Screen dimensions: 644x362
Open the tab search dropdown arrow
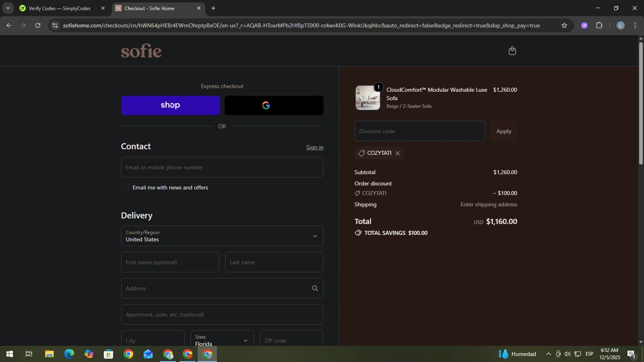pyautogui.click(x=8, y=8)
